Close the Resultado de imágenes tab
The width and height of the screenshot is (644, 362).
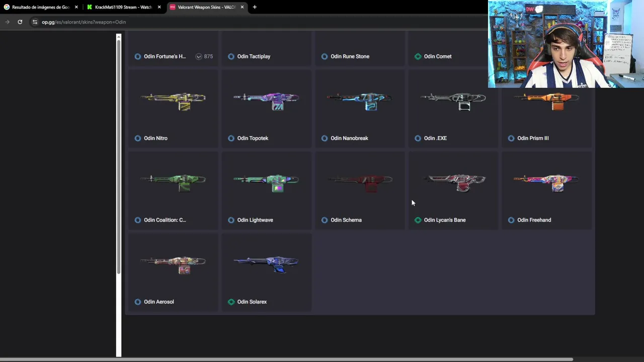76,7
